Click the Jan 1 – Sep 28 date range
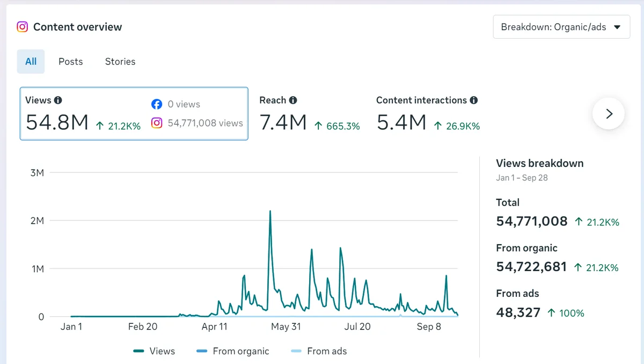644x364 pixels. point(522,178)
